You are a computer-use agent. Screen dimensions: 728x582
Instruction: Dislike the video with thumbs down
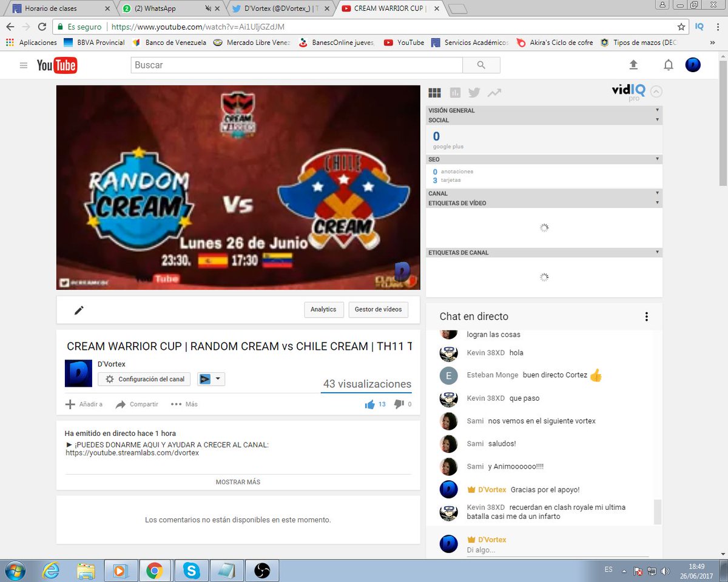[x=399, y=404]
